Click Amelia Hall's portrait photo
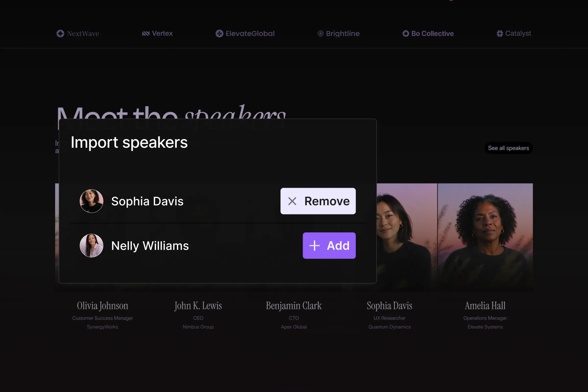Screen dimensions: 588x392 tap(485, 237)
